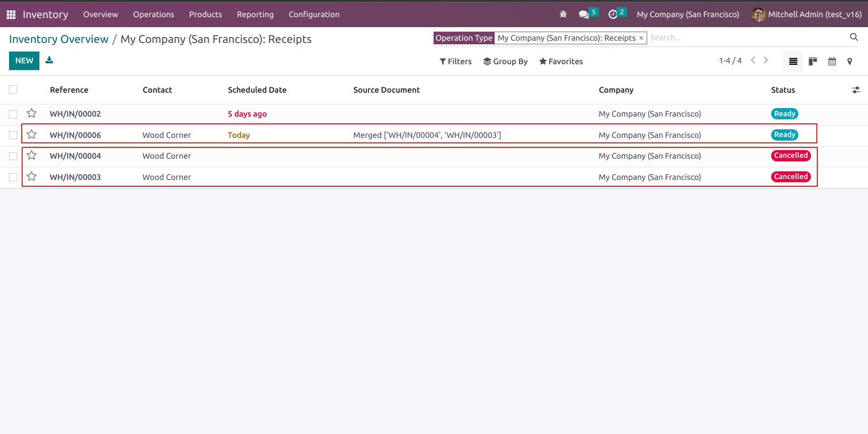Switch to Kanban view
Screen dimensions: 868x434
click(x=813, y=61)
